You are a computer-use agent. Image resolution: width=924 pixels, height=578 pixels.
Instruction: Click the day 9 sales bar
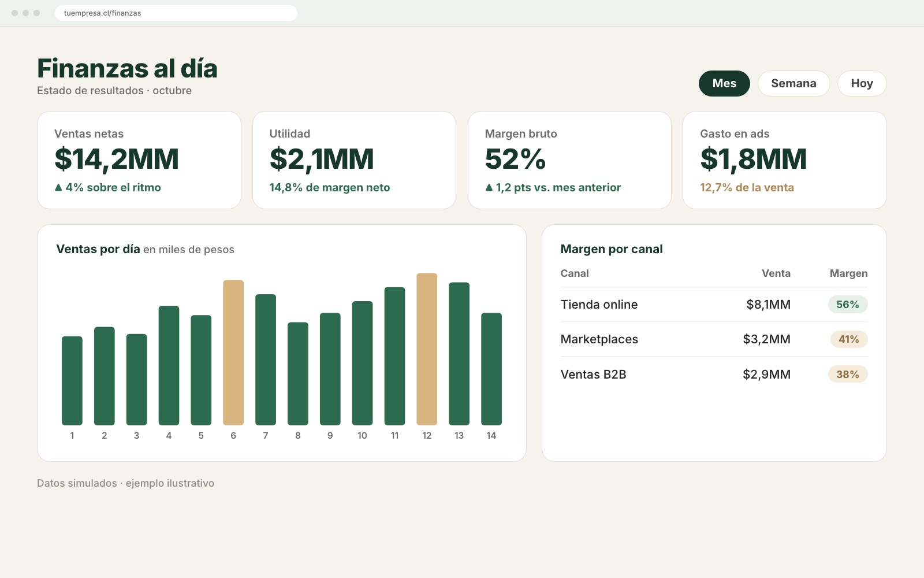pos(330,369)
